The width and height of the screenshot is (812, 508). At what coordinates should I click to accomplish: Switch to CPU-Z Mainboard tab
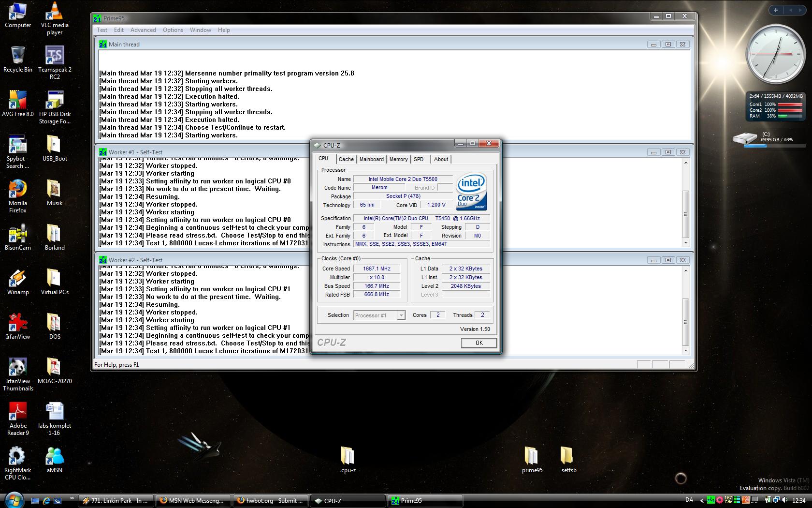click(372, 159)
